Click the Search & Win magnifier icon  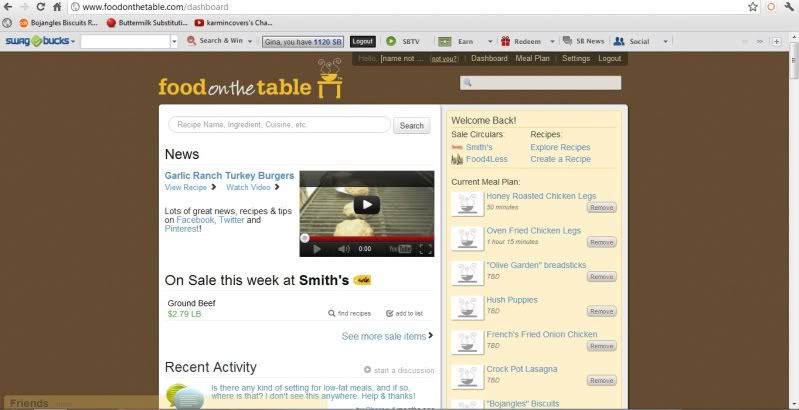tap(191, 41)
